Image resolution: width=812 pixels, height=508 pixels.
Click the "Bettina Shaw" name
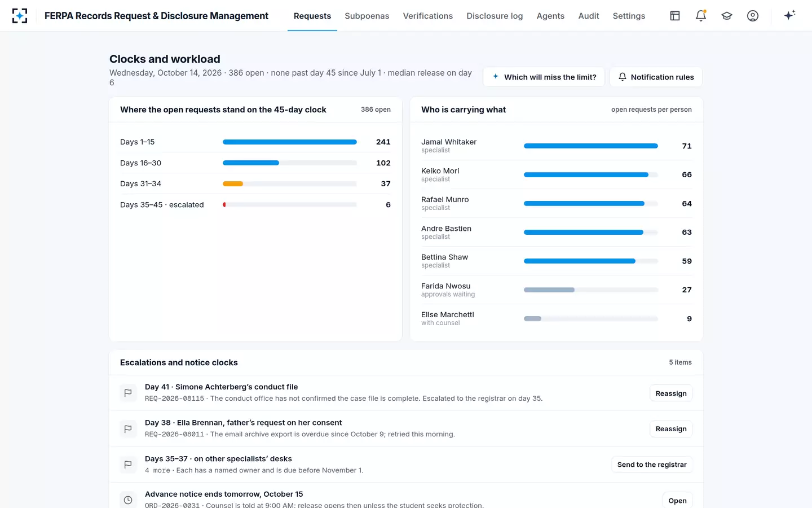[444, 257]
